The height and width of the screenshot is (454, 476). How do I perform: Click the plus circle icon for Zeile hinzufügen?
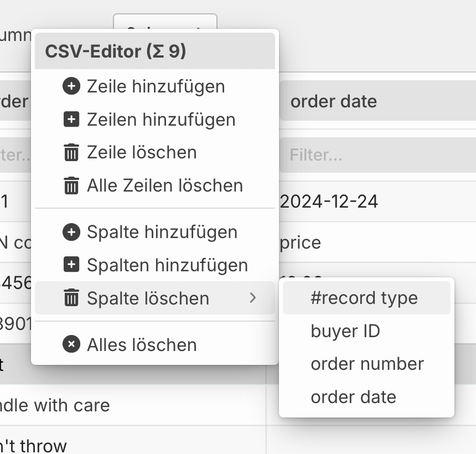coord(71,86)
